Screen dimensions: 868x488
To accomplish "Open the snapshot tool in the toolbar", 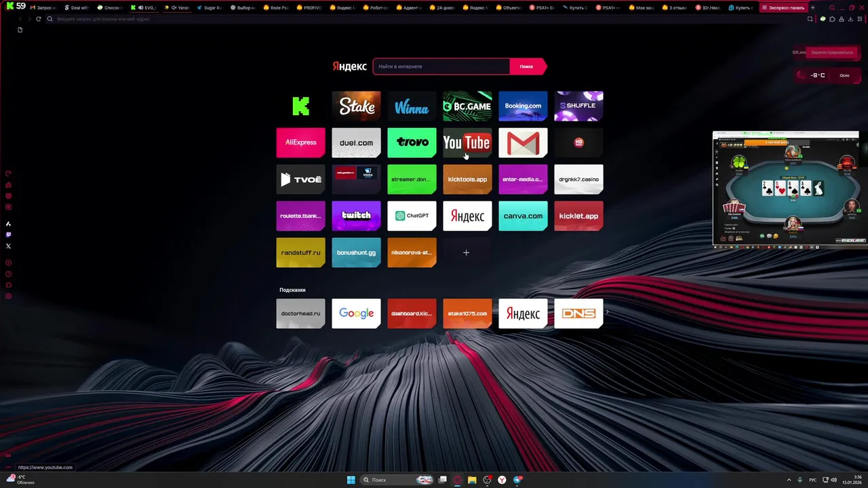I will tap(810, 19).
